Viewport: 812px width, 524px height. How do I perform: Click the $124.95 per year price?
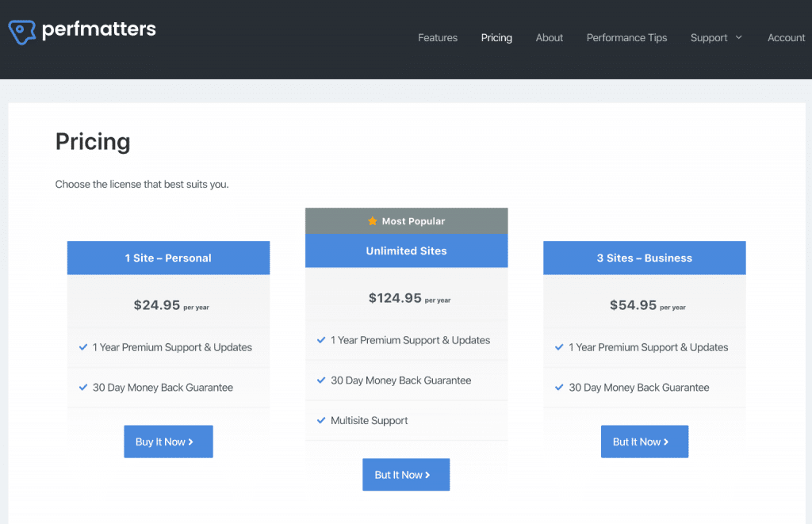[410, 298]
